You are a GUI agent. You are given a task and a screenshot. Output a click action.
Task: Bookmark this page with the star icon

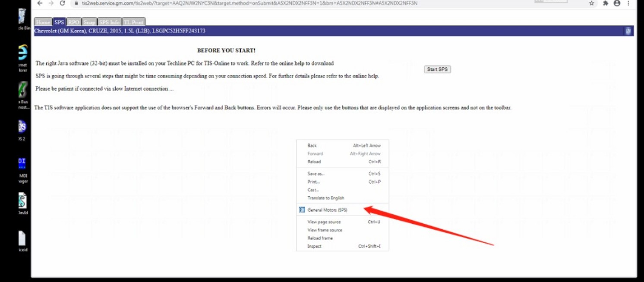[x=591, y=3]
